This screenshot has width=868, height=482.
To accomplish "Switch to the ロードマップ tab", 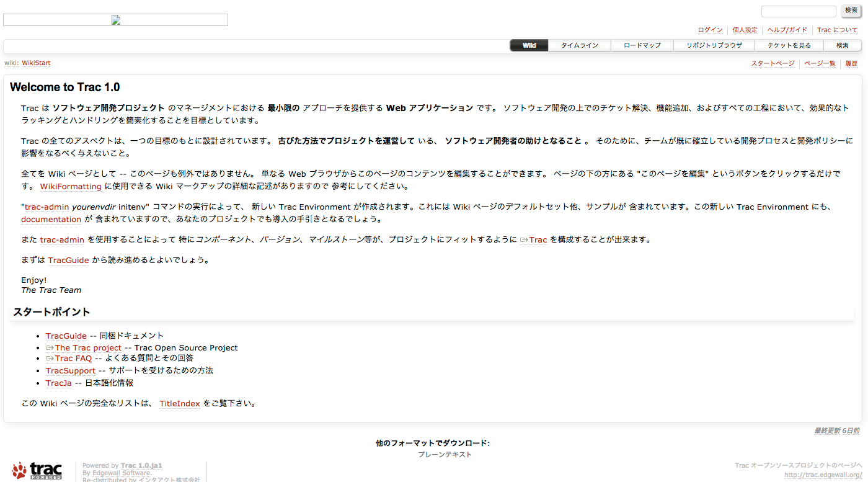I will [642, 45].
